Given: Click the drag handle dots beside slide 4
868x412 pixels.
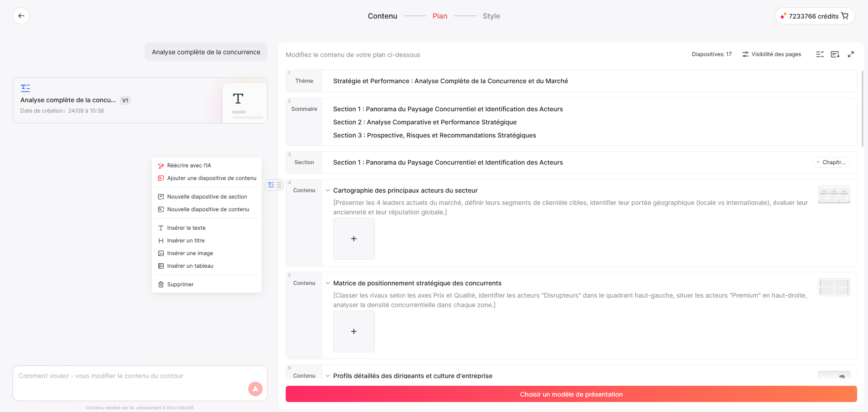Looking at the screenshot, I should (279, 185).
